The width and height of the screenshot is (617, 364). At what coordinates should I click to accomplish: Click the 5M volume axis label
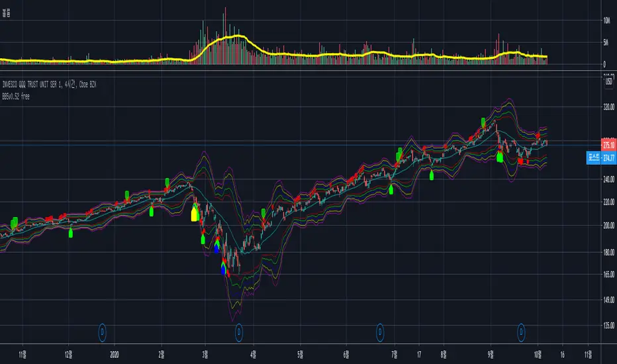(x=606, y=42)
